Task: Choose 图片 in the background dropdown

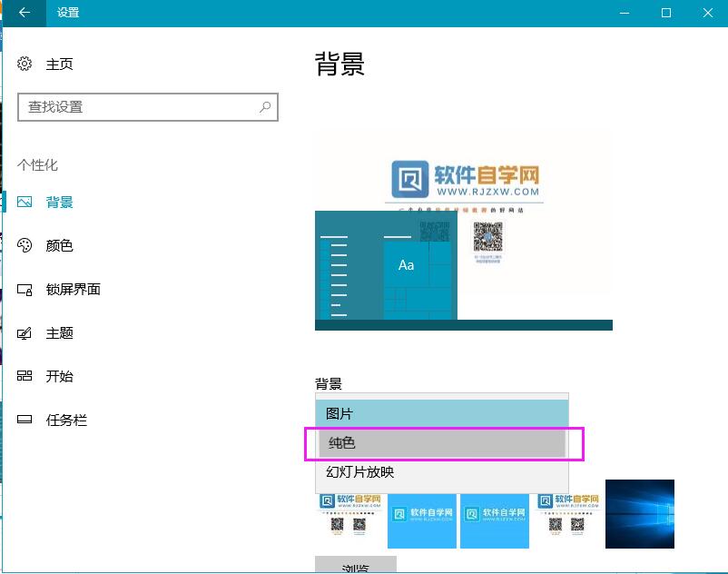Action: (442, 412)
